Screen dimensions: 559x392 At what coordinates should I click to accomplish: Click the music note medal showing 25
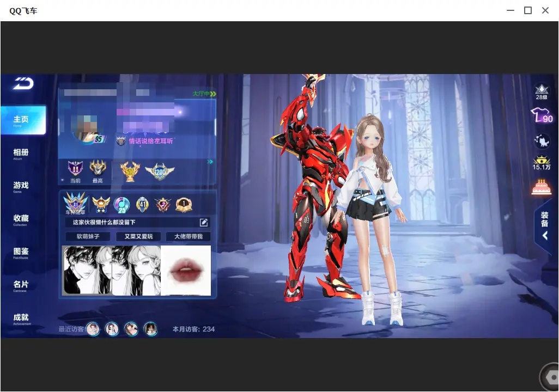tap(121, 205)
